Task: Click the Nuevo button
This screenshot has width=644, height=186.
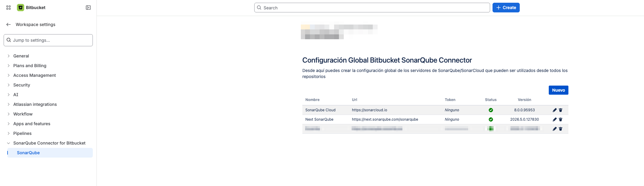Action: [558, 90]
